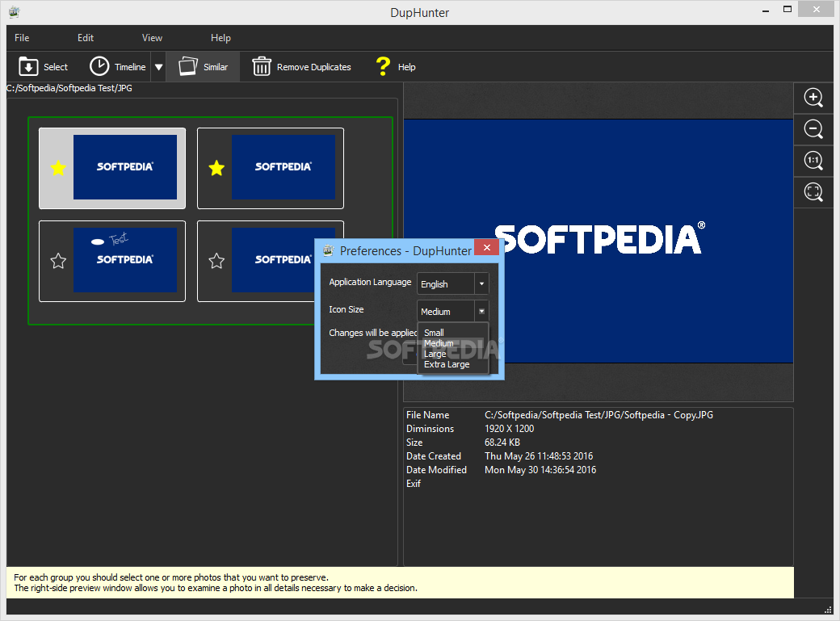
Task: Select the image thumbnail labeled Test
Action: click(125, 260)
